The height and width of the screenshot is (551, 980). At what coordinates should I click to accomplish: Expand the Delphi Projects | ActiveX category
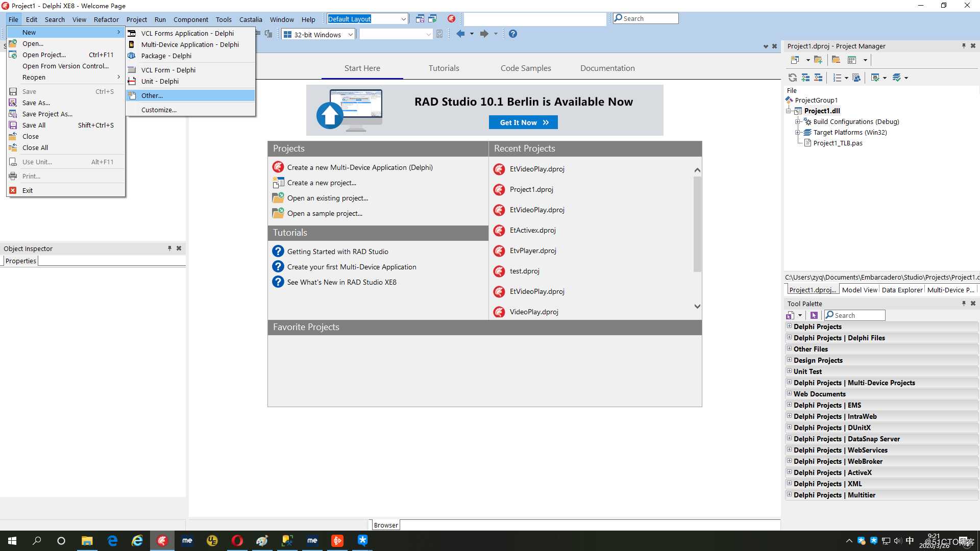point(790,472)
